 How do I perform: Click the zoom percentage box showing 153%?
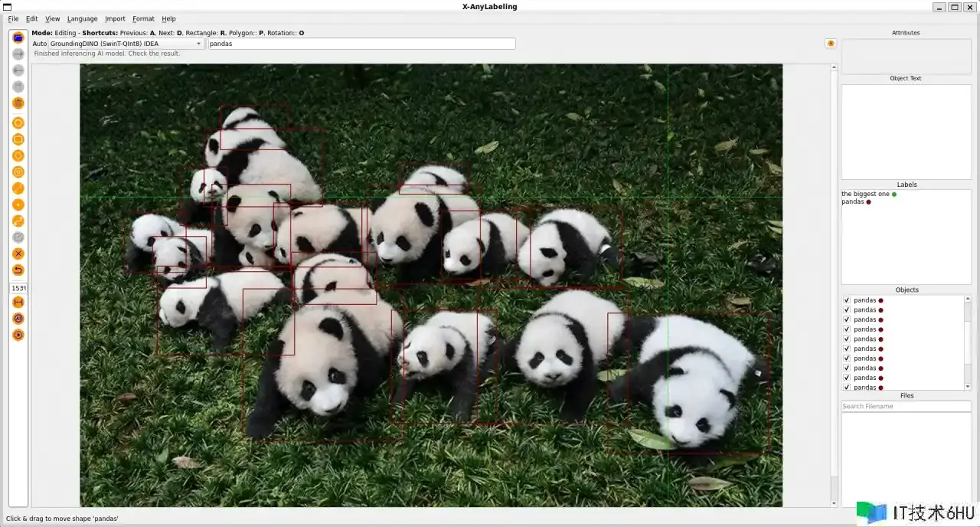click(18, 288)
